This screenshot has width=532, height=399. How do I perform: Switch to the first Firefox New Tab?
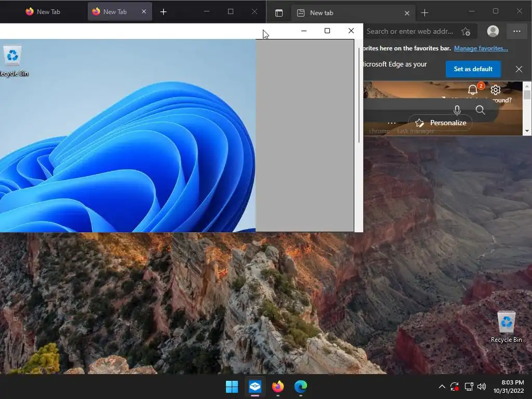43,12
